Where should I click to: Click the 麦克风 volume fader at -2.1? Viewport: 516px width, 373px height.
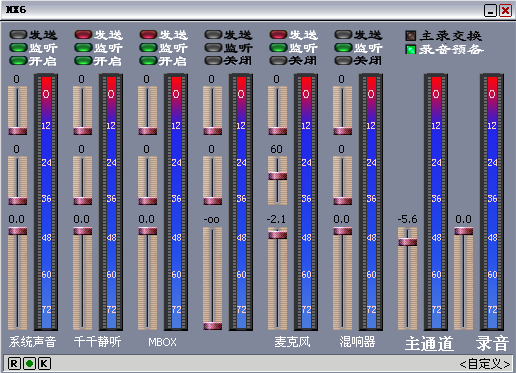pos(278,235)
